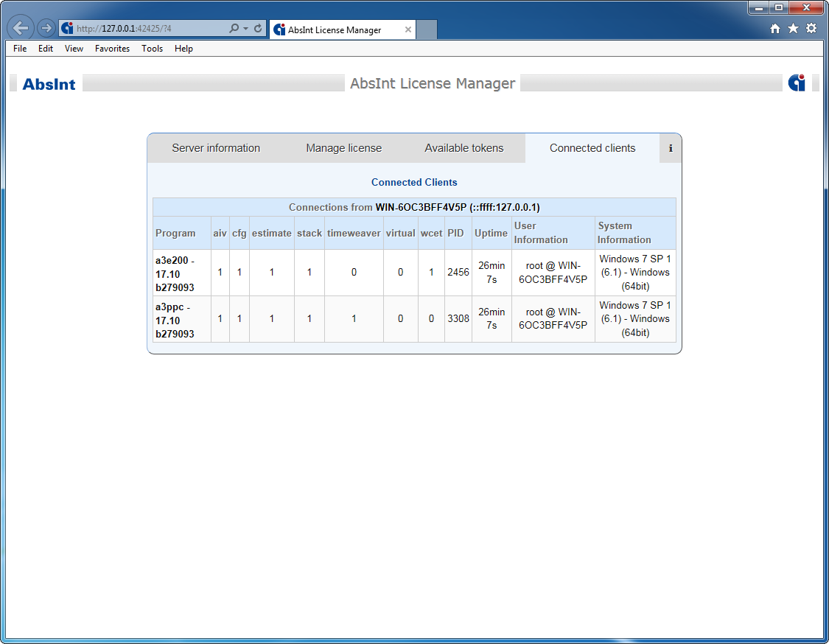This screenshot has height=644, width=829.
Task: Click the site favicon in address bar
Action: point(67,29)
